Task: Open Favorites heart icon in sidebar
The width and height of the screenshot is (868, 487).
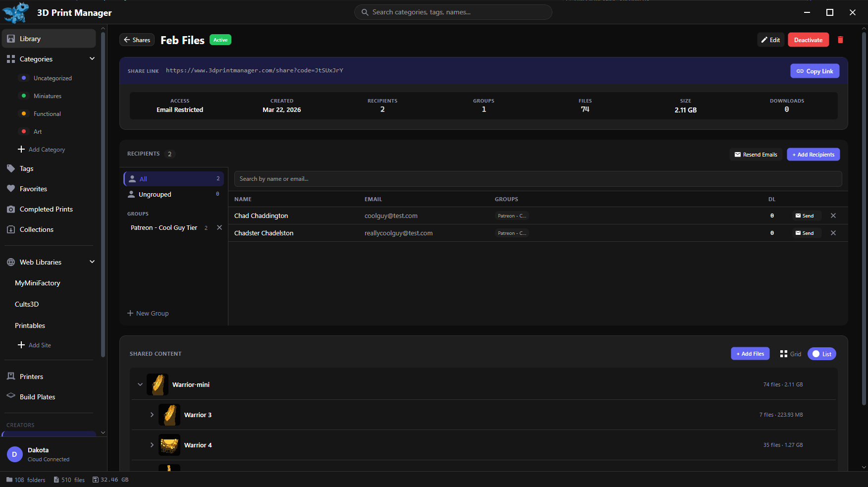Action: pyautogui.click(x=11, y=189)
